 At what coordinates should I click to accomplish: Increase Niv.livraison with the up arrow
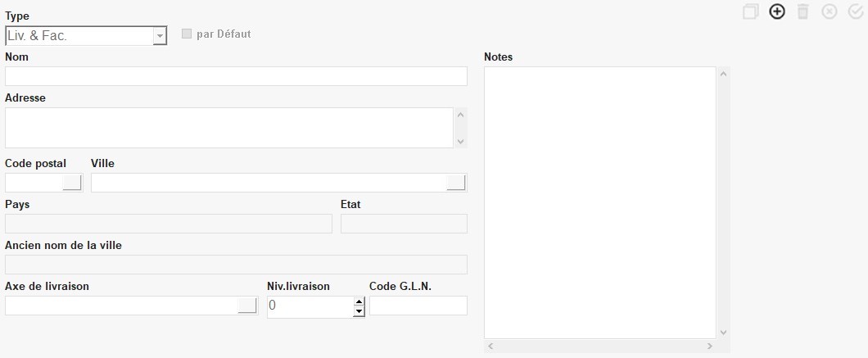(x=359, y=301)
